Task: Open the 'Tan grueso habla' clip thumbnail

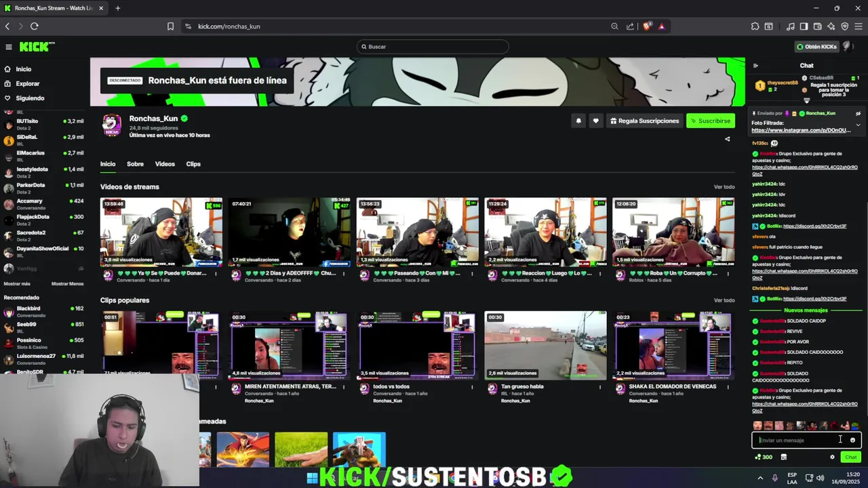Action: pyautogui.click(x=545, y=346)
